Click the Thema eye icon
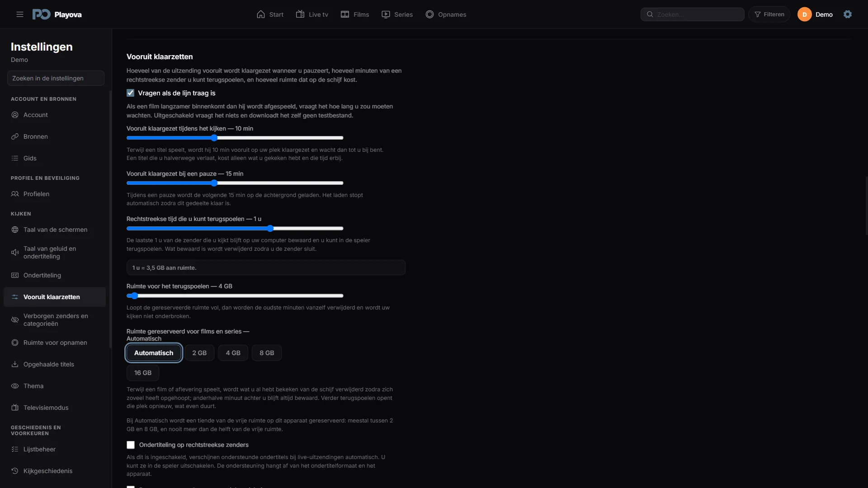 pyautogui.click(x=15, y=386)
